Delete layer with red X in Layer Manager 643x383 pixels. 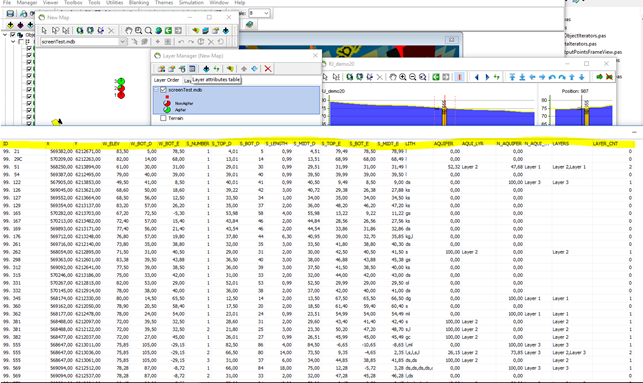[x=268, y=68]
